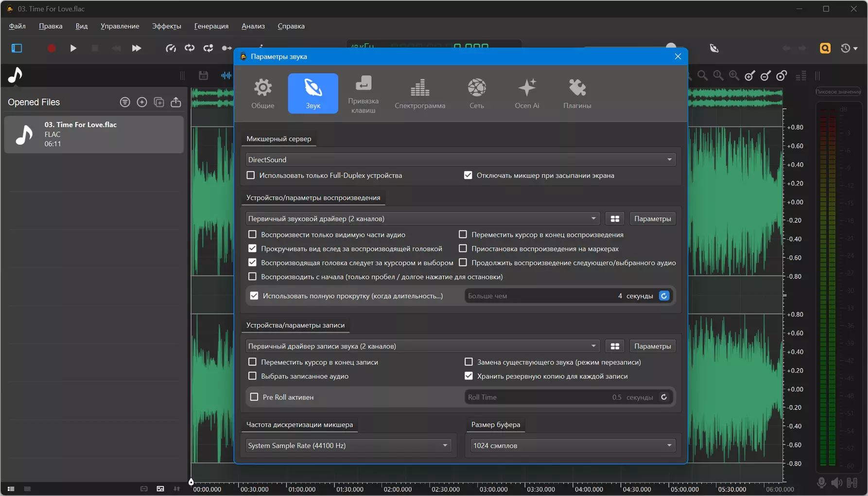The height and width of the screenshot is (496, 868).
Task: Open the Привязка клавиш tab
Action: [x=363, y=93]
